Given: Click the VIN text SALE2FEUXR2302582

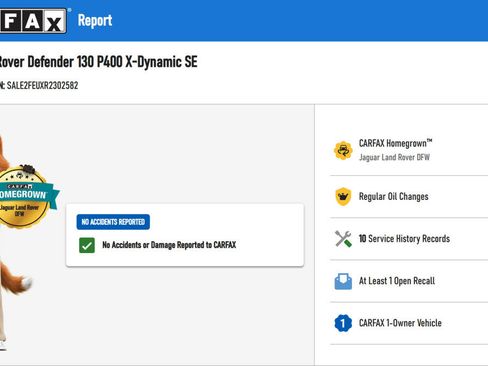Looking at the screenshot, I should coord(42,85).
